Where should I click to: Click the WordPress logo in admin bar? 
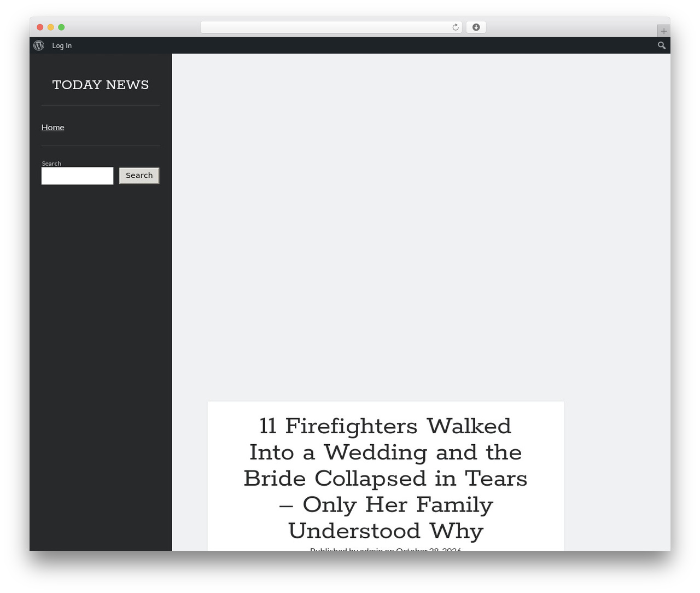(x=39, y=45)
